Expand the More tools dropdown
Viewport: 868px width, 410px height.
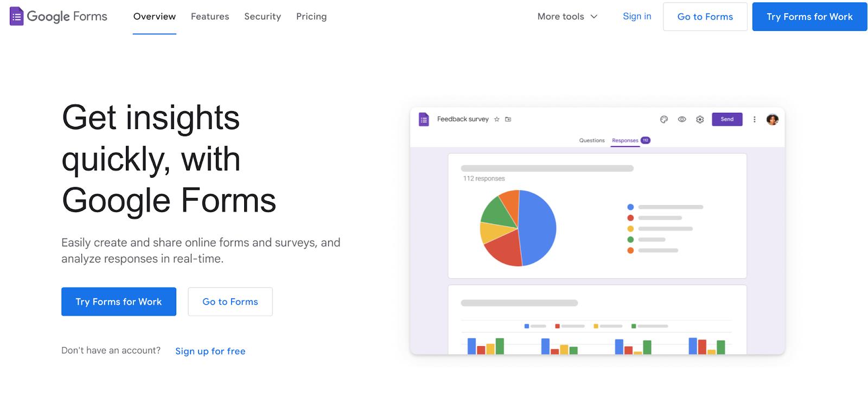click(567, 16)
